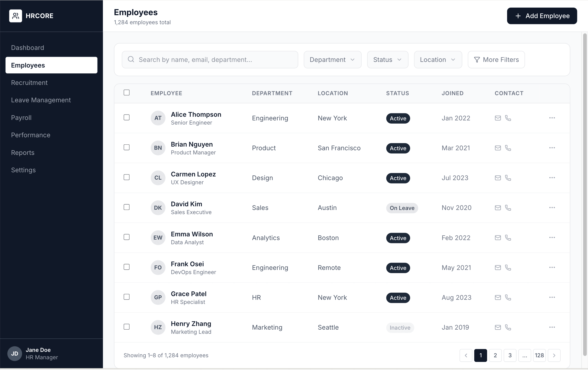Open more actions for Henry Zhang

[552, 327]
